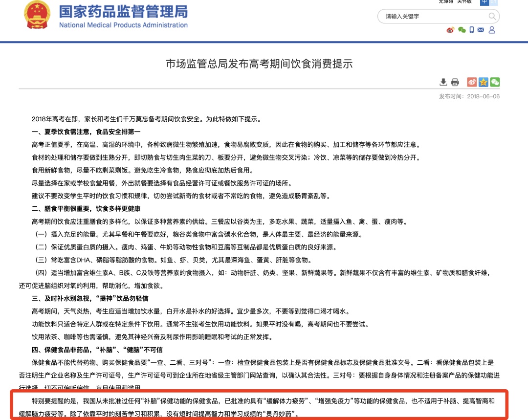Screen dimensions: 528x420
Task: Open the 关怀版 link
Action: 465,1
